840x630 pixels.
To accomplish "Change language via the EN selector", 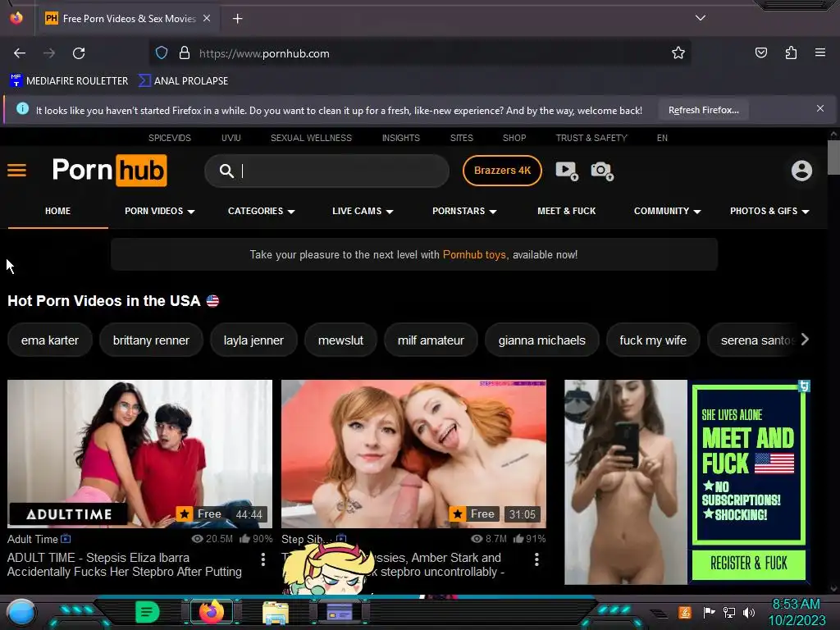I will [662, 138].
